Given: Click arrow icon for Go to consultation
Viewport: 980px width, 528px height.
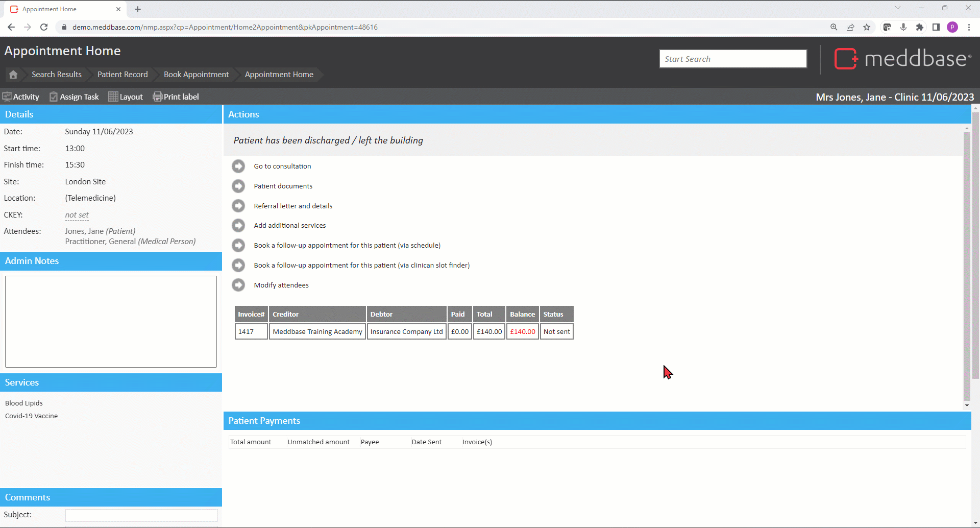Looking at the screenshot, I should click(238, 166).
